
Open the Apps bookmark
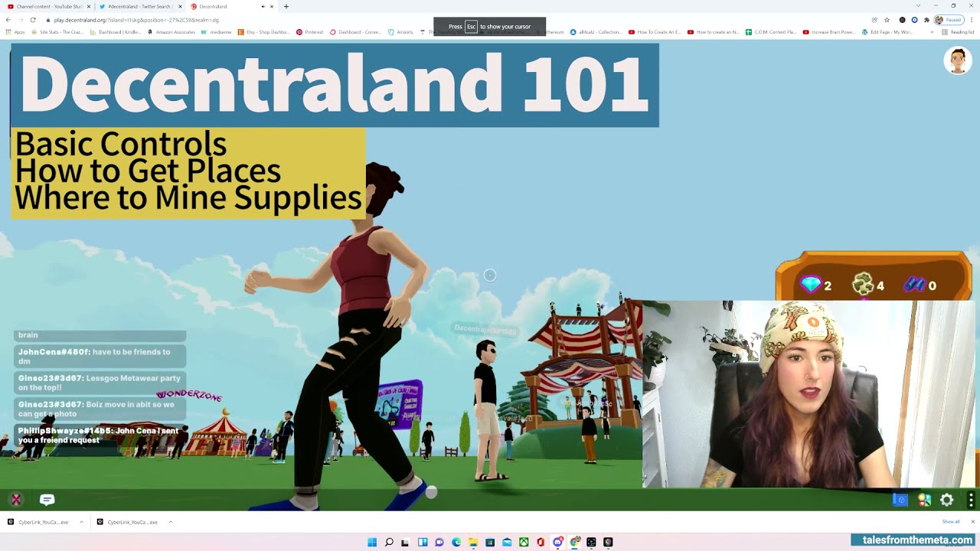tap(15, 32)
